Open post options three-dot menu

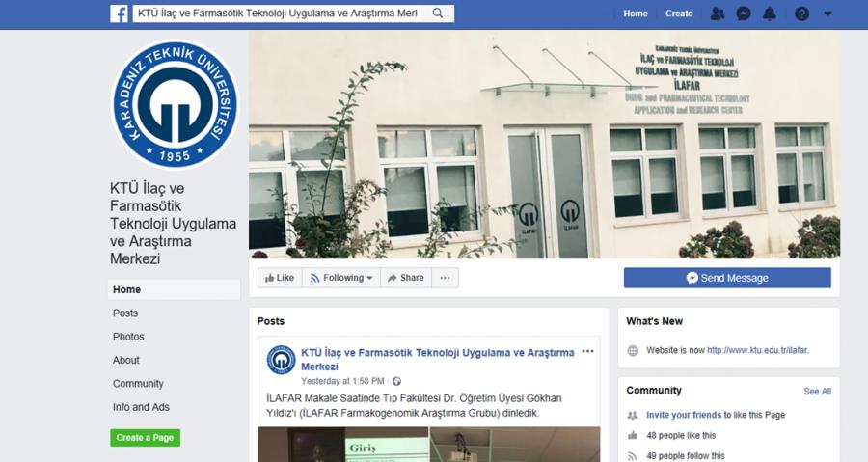coord(588,351)
